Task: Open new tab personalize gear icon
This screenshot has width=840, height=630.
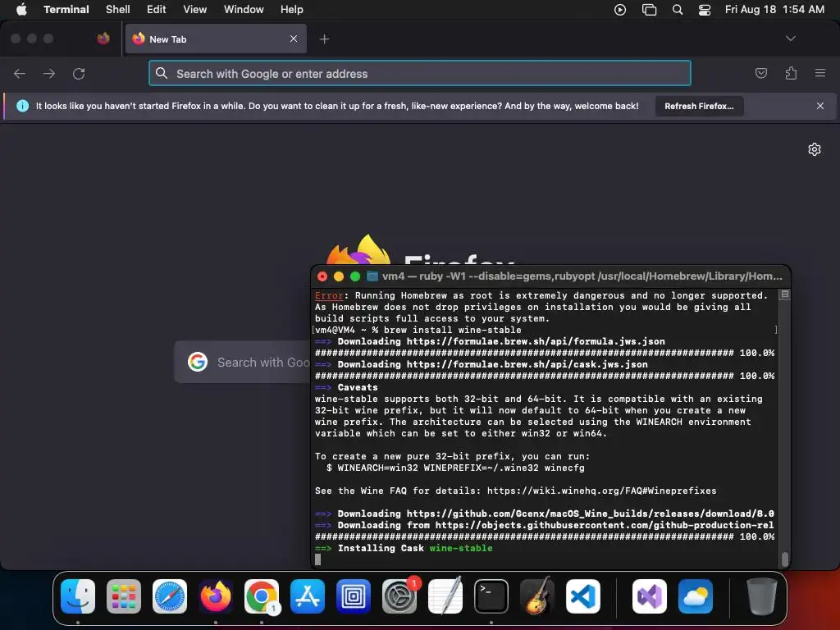Action: pyautogui.click(x=815, y=149)
